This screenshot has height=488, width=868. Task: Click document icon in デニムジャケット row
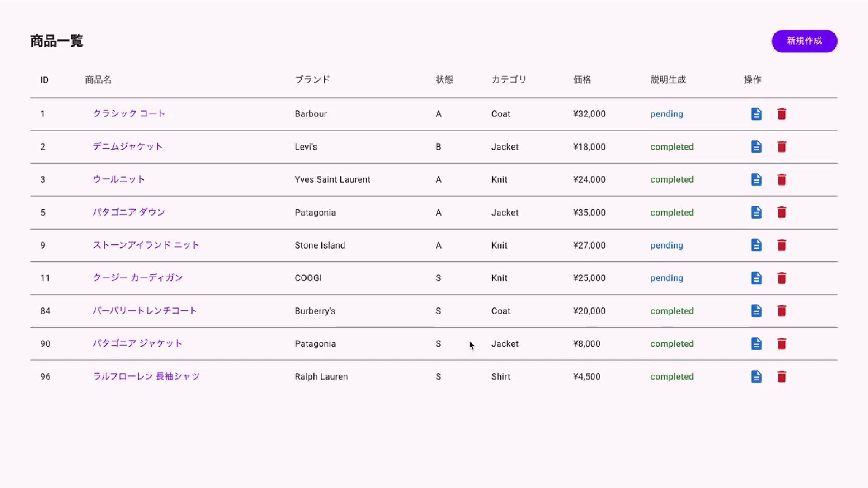point(756,147)
